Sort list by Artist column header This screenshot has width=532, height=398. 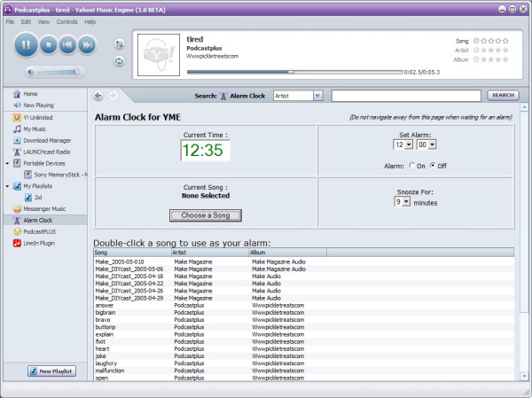(x=210, y=253)
